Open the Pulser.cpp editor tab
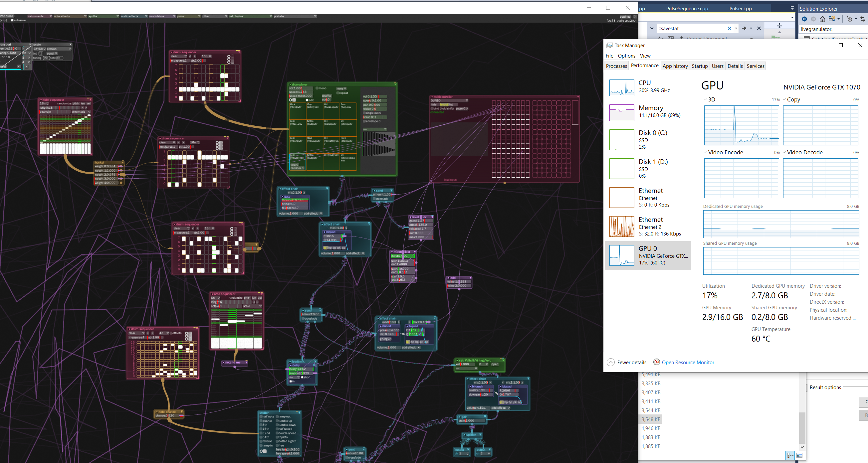The width and height of the screenshot is (868, 463). coord(740,8)
